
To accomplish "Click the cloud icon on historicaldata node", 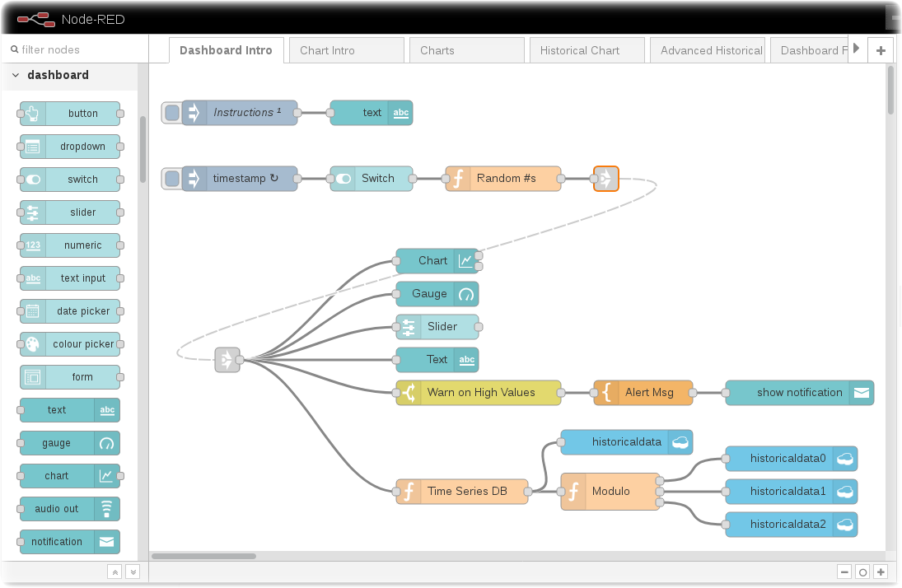I will [x=680, y=442].
